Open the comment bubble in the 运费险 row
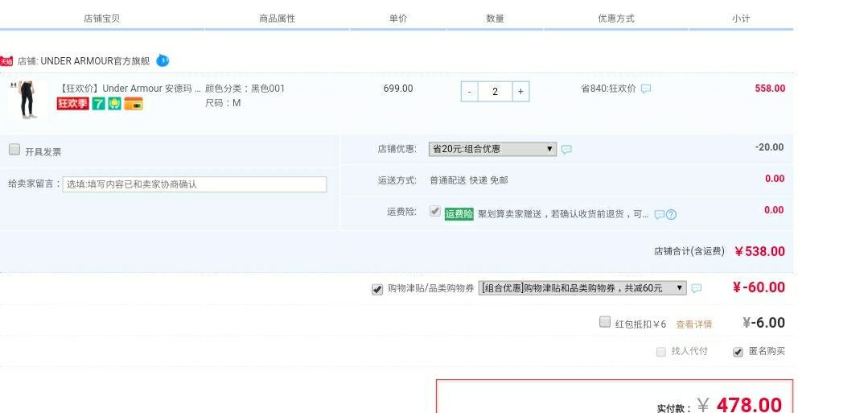The height and width of the screenshot is (413, 868). click(659, 214)
